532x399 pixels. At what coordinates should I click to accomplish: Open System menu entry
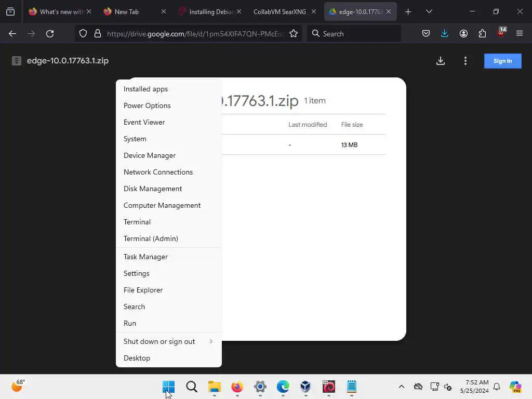click(169, 139)
